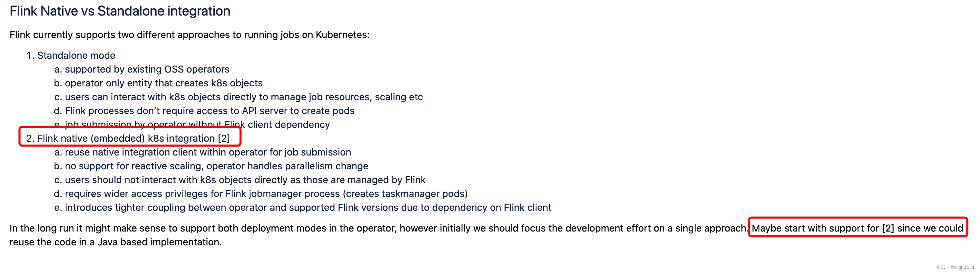Screen dimensions: 980x273
Task: Click 'requires wider access privileges' line
Action: point(261,194)
